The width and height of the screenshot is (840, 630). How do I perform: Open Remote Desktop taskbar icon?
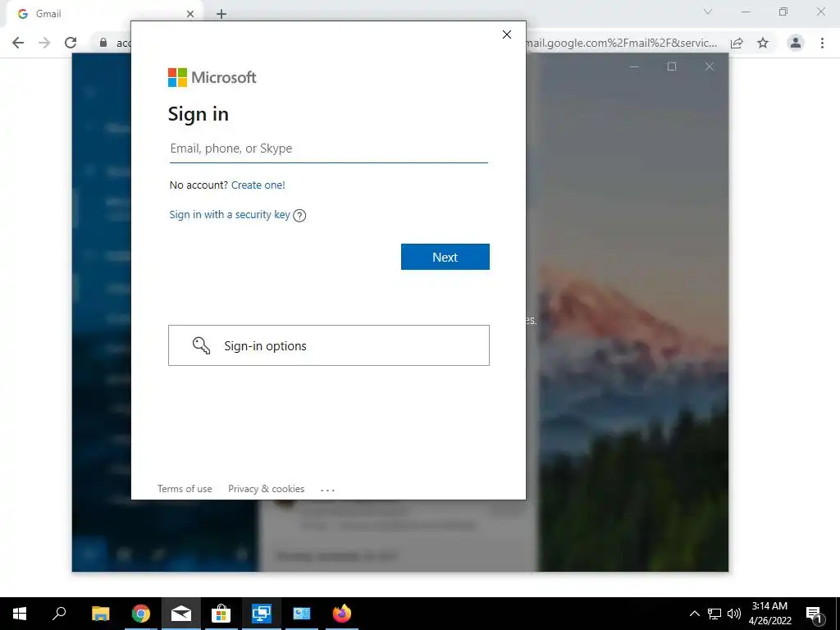[262, 614]
